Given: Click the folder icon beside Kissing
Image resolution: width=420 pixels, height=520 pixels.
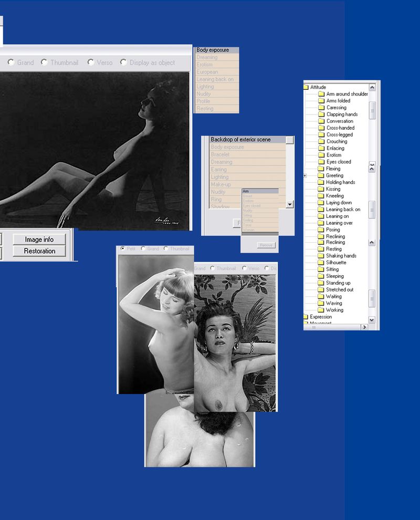Looking at the screenshot, I should pyautogui.click(x=322, y=189).
